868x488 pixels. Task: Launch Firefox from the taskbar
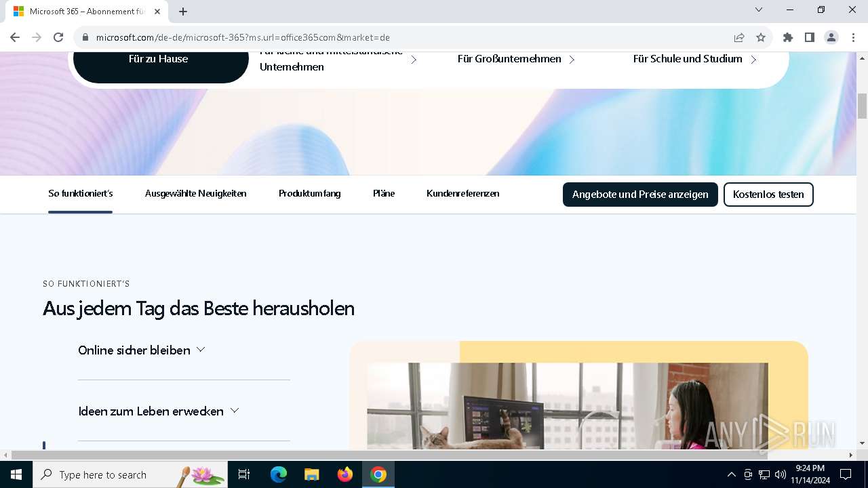tap(345, 474)
